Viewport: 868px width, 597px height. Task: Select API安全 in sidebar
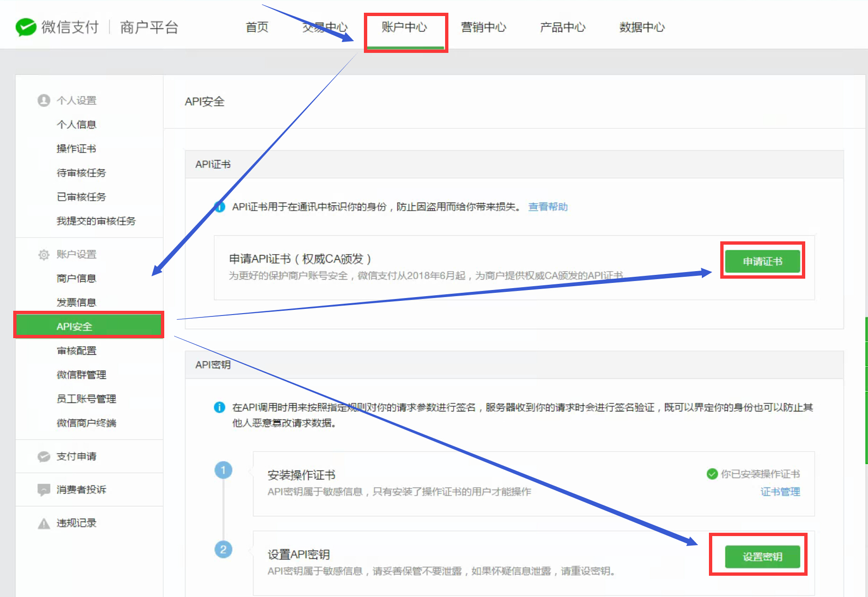89,325
